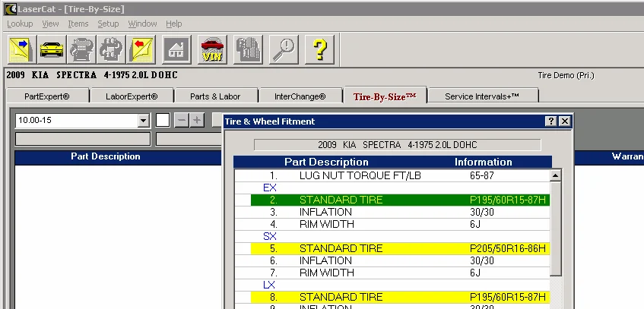Expand the 10.00-15 tire size dropdown
Screen dimensions: 644x309
click(144, 121)
